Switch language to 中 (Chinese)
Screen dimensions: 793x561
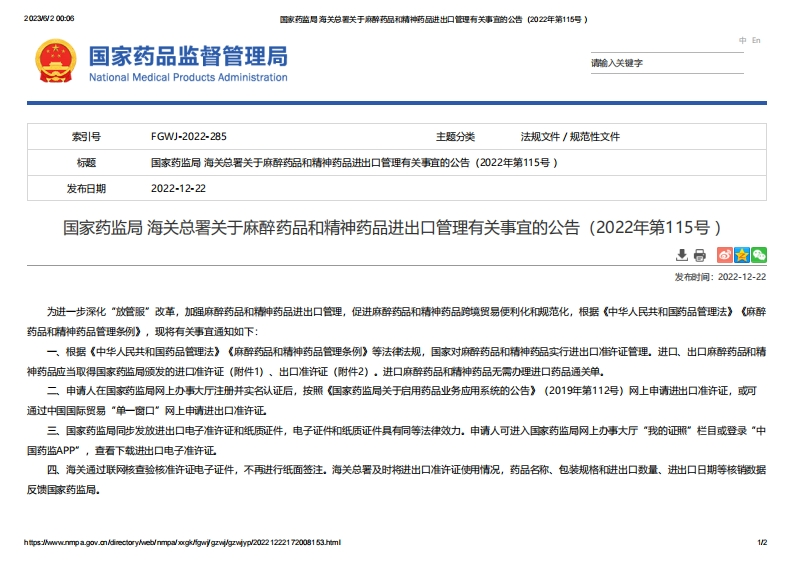click(x=743, y=40)
